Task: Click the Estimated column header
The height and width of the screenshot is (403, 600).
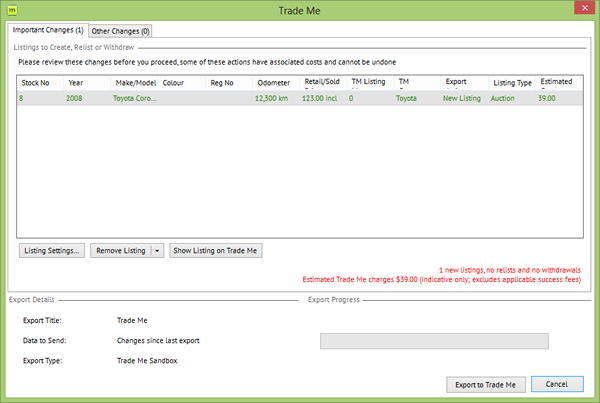Action: tap(559, 83)
